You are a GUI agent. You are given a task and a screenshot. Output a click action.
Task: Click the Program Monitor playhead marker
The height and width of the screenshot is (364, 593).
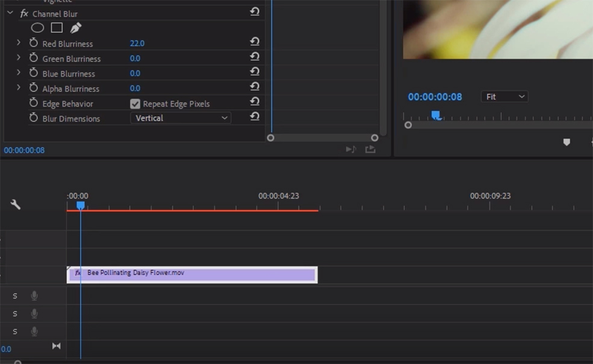click(x=436, y=115)
